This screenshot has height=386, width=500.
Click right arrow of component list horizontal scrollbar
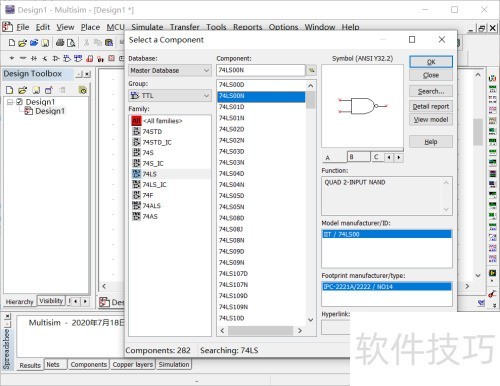coord(300,331)
